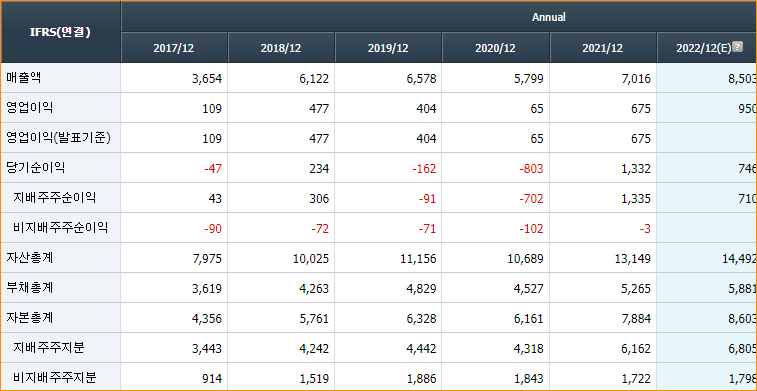Screen dimensions: 757x391
Task: Click the 지배주주지분 row label
Action: pyautogui.click(x=49, y=347)
